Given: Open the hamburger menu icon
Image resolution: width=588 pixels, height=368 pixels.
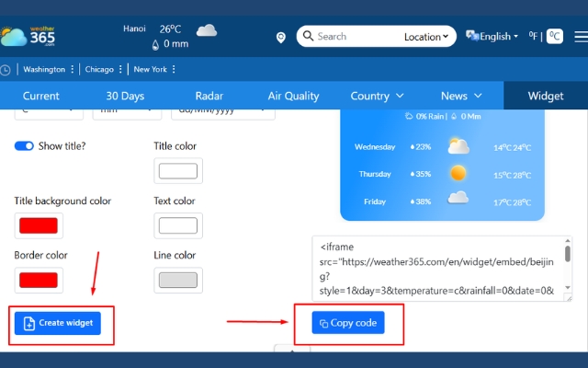Looking at the screenshot, I should [x=581, y=37].
